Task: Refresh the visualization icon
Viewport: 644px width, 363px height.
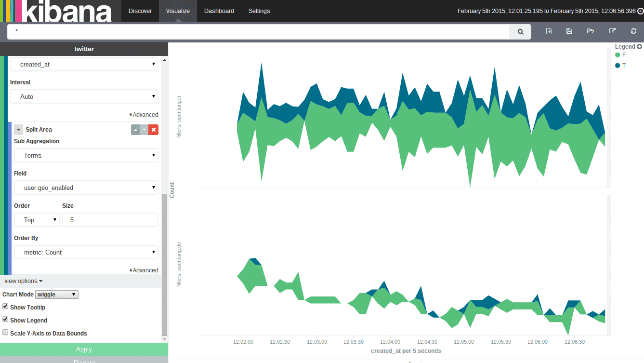Action: [633, 31]
